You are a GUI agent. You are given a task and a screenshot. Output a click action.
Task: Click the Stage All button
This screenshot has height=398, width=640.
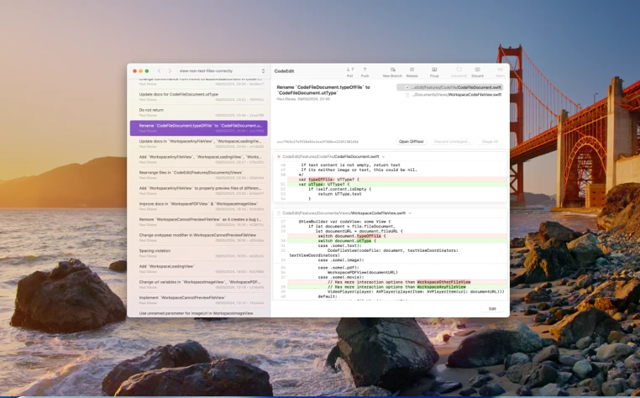point(490,142)
